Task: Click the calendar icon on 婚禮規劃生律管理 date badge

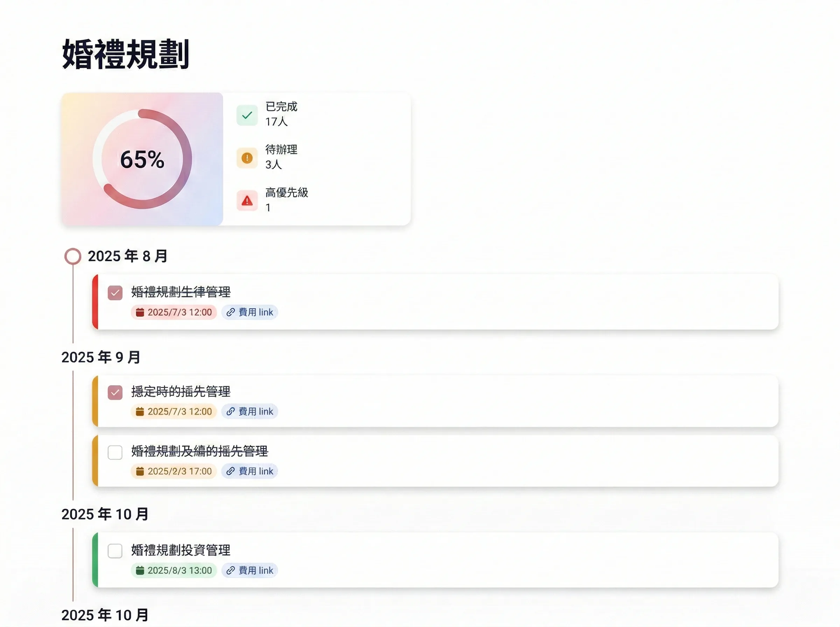Action: (140, 312)
